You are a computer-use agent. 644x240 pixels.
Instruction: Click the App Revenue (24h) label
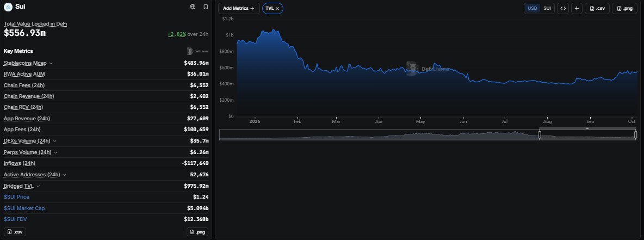[27, 118]
